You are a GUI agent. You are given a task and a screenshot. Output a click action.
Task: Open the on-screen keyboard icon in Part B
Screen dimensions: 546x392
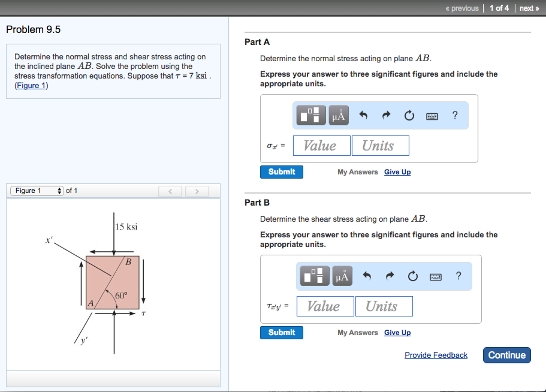click(436, 276)
